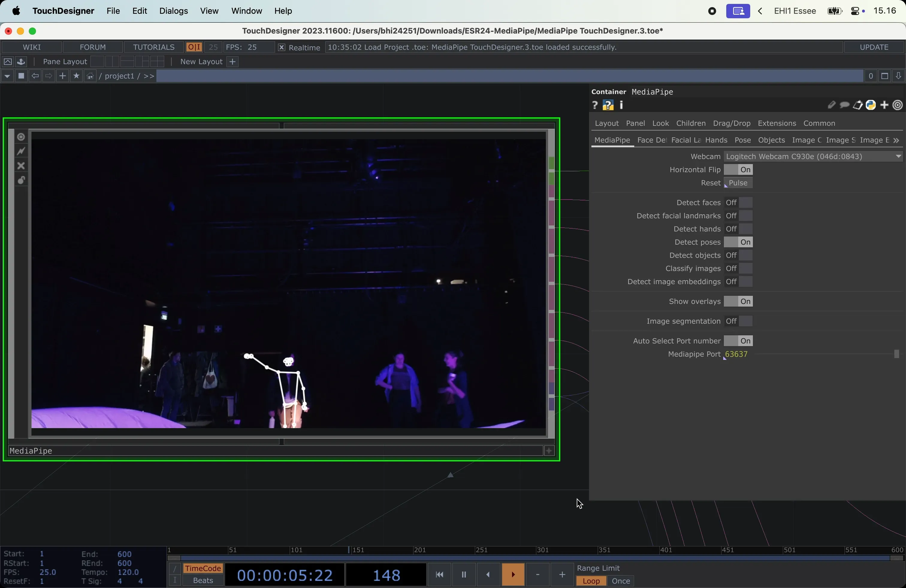
Task: Click the Apple menu logo
Action: coord(16,11)
